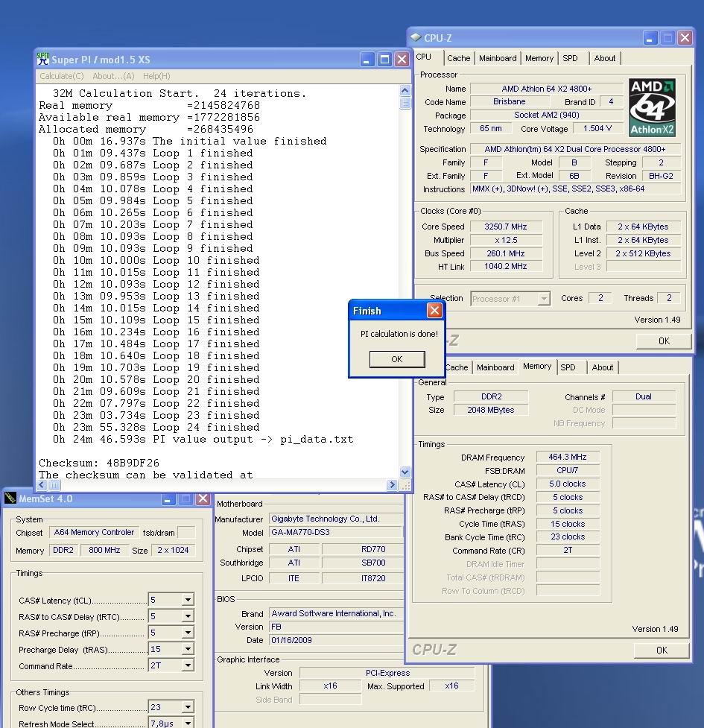
Task: Click the Command Rate value 2T in CPU-Z
Action: coord(568,550)
